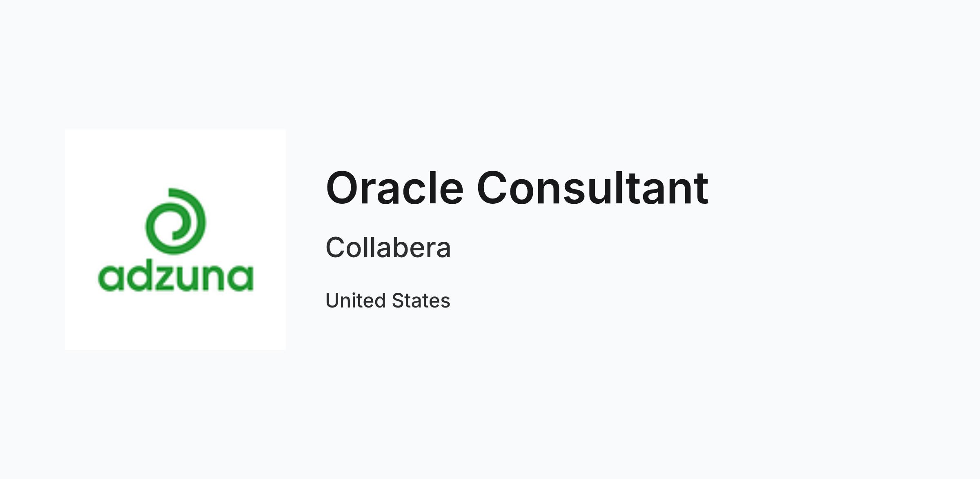Click the United States location text
980x479 pixels.
(388, 301)
